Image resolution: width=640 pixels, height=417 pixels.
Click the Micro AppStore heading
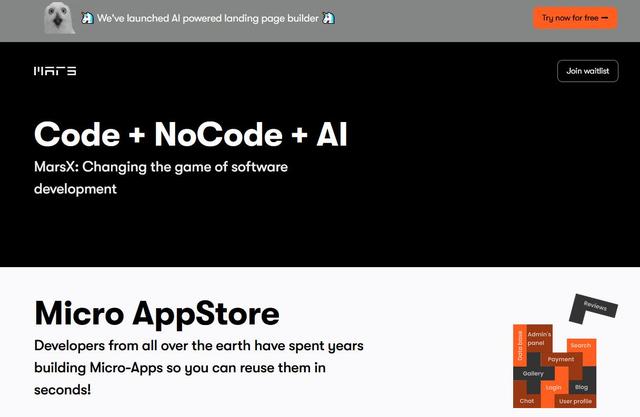pos(157,313)
